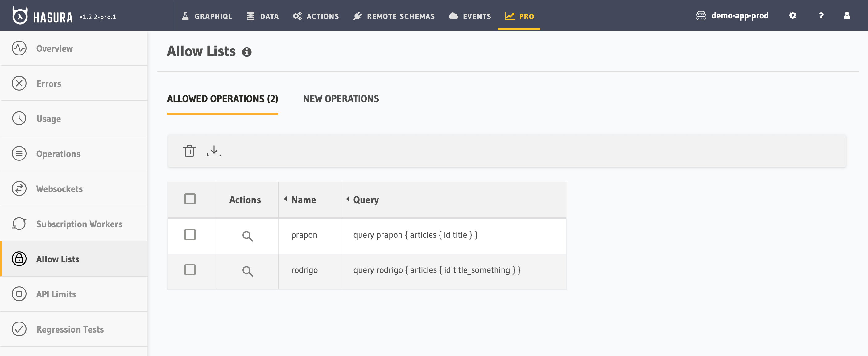The image size is (868, 356).
Task: Inspect the prapon operation with magnifier icon
Action: click(x=247, y=236)
